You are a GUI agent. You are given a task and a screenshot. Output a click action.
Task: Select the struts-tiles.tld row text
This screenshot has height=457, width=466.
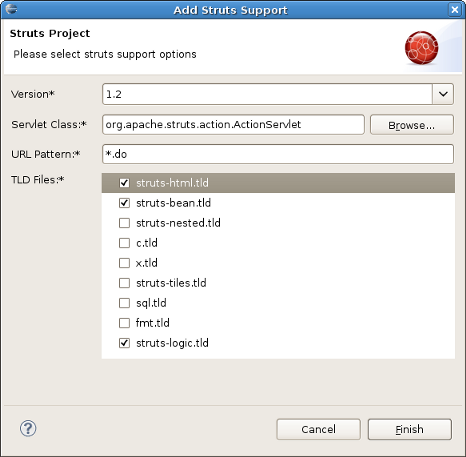[171, 283]
